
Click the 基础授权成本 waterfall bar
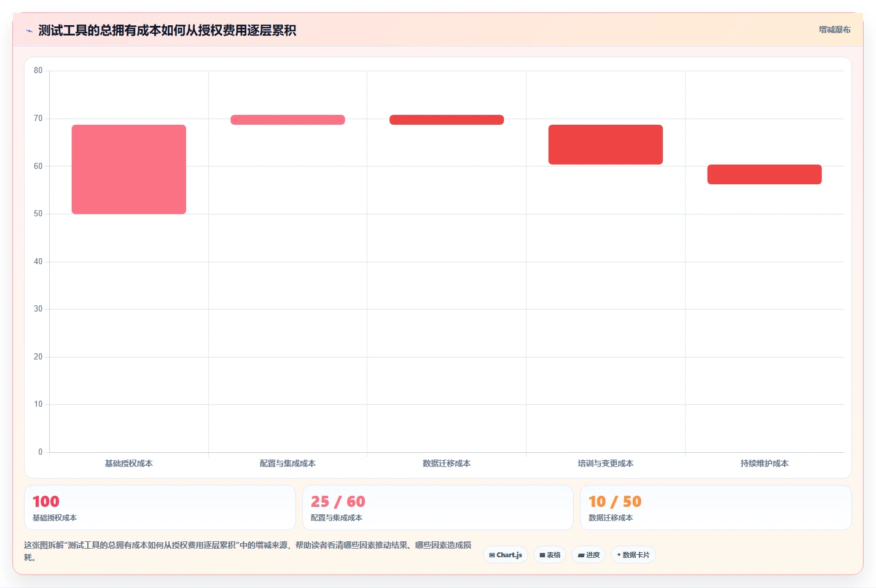click(129, 170)
